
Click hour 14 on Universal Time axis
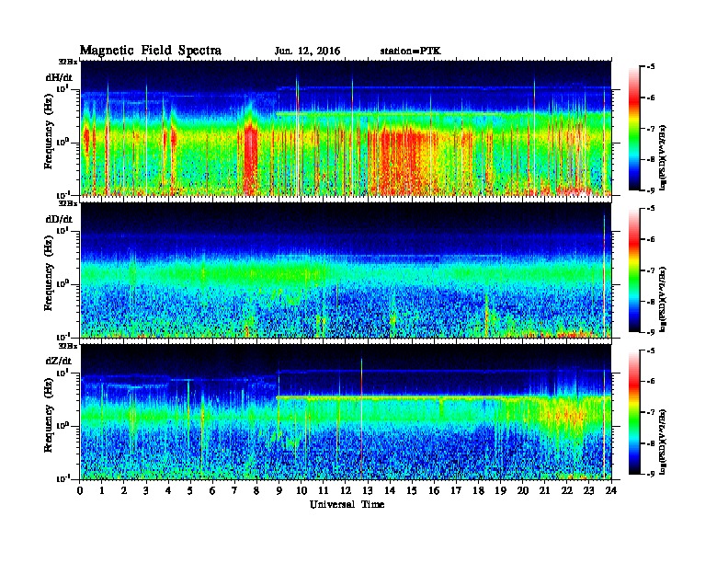[390, 490]
